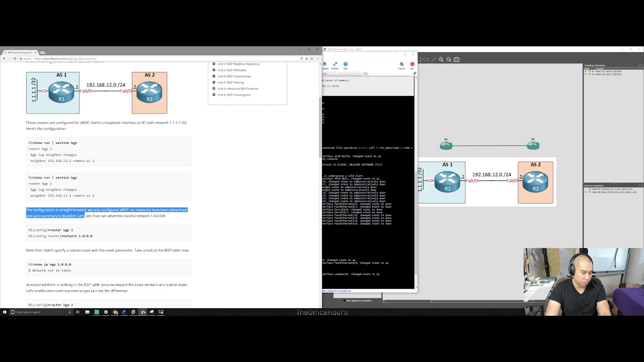
Task: Expand Unit 4: BGP Communities
Action: tap(214, 76)
